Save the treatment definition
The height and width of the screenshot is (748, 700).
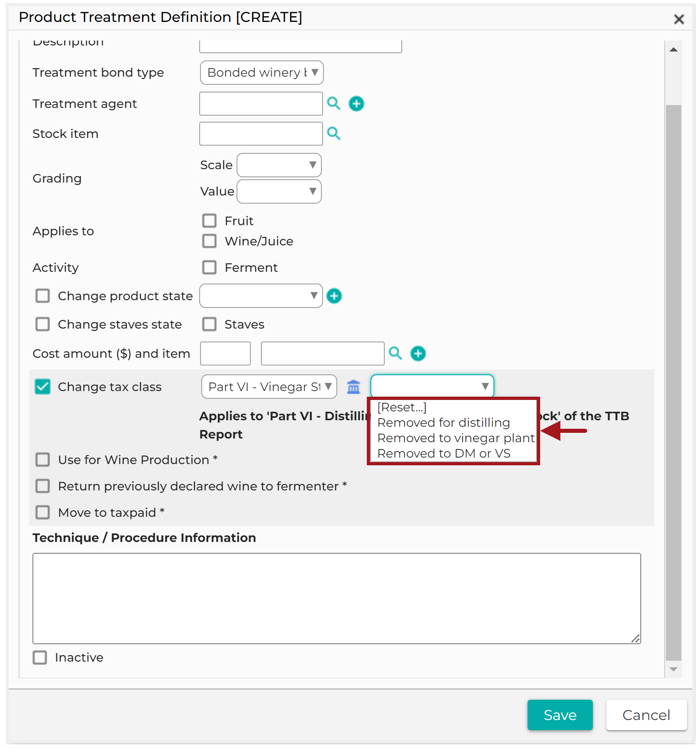pos(560,715)
